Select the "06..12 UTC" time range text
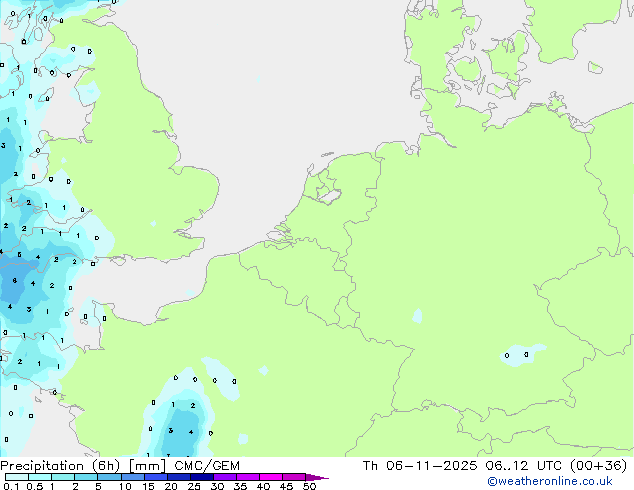 524,466
